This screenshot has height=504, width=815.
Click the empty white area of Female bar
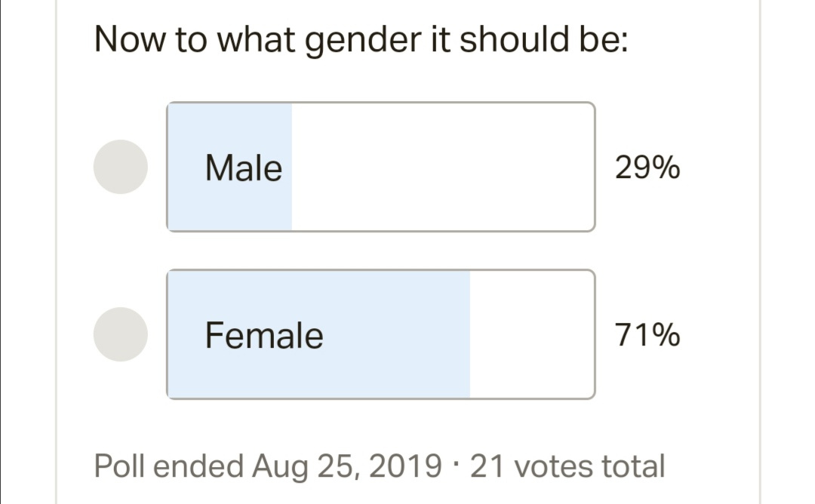pyautogui.click(x=531, y=333)
